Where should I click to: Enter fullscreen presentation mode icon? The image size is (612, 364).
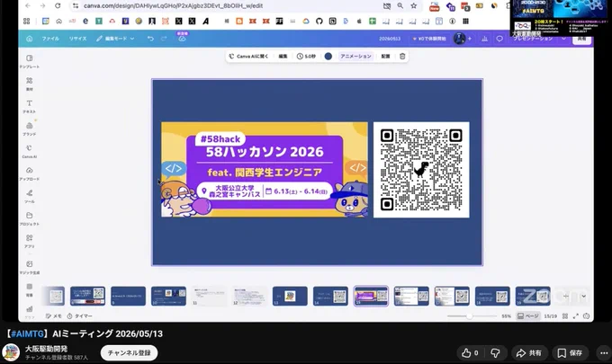pos(576,316)
